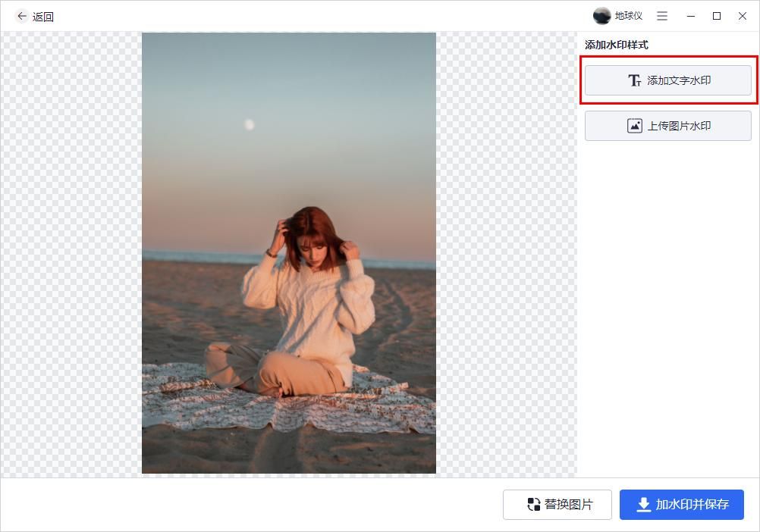Go back via 返回 label
Screen dimensions: 760x532
pyautogui.click(x=43, y=17)
